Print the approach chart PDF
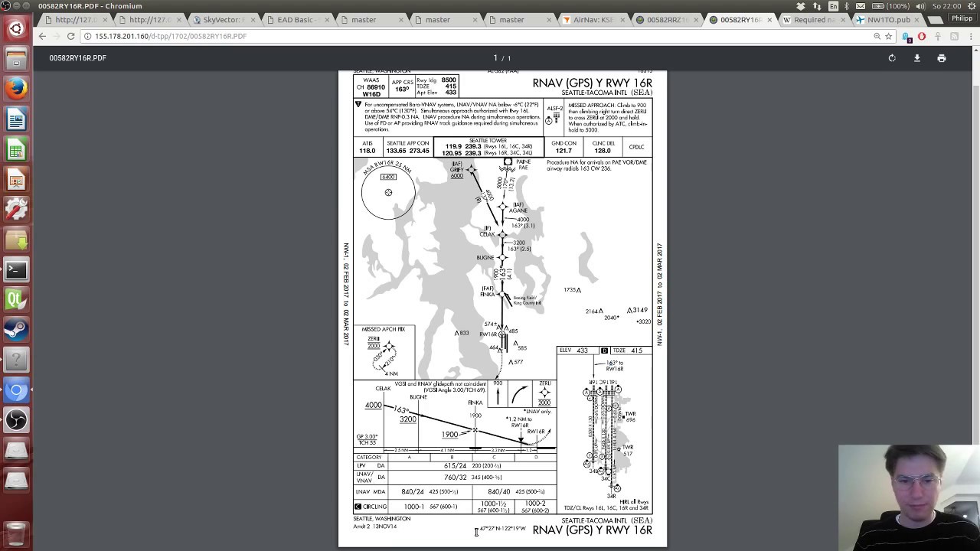Image resolution: width=980 pixels, height=551 pixels. point(941,58)
